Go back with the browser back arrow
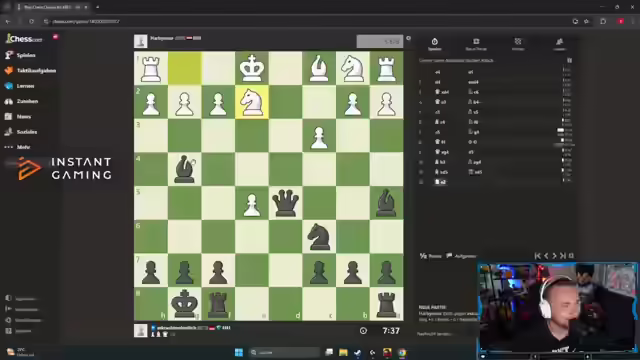640x360 pixels. [x=8, y=21]
